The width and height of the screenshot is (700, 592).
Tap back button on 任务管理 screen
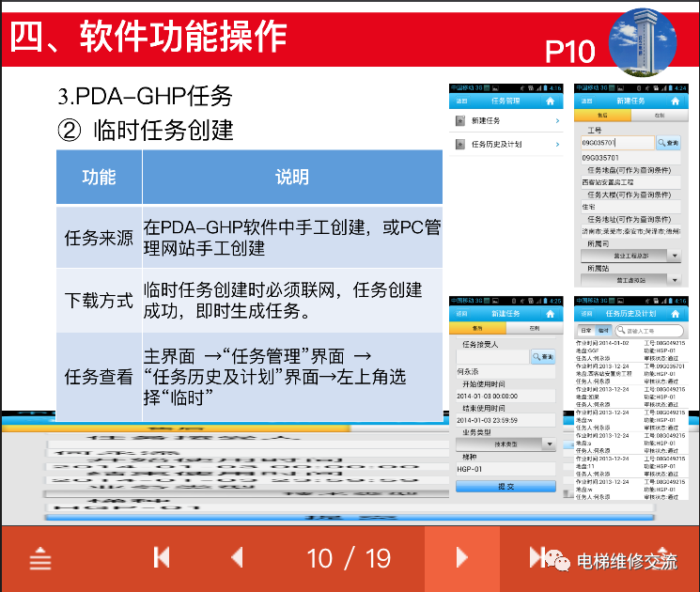[461, 101]
